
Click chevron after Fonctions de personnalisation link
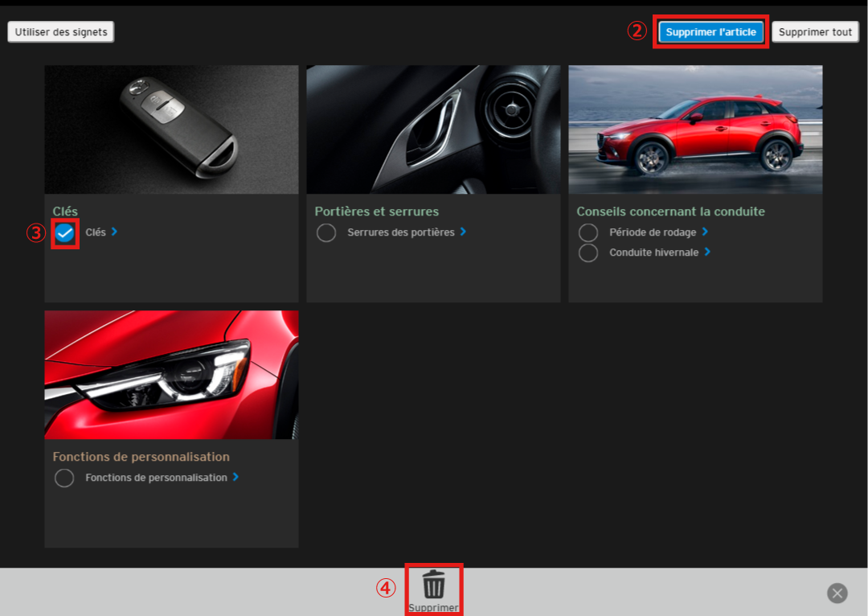(235, 477)
